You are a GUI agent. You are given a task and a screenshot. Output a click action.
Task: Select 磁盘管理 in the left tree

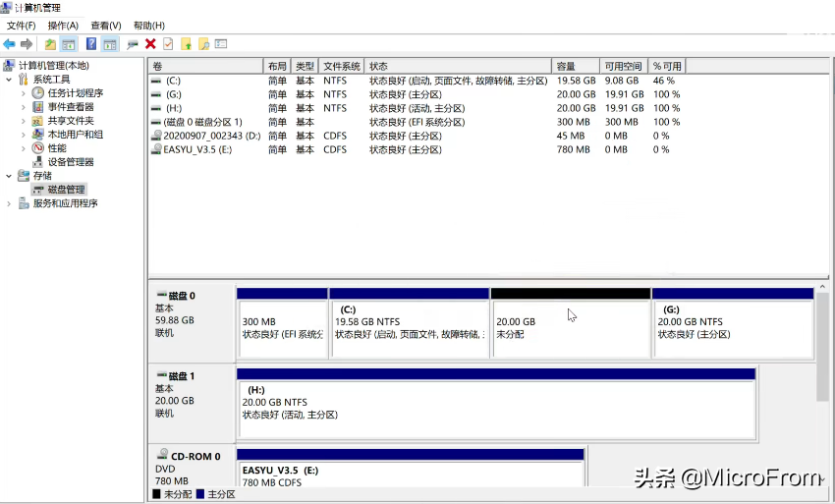pos(66,190)
